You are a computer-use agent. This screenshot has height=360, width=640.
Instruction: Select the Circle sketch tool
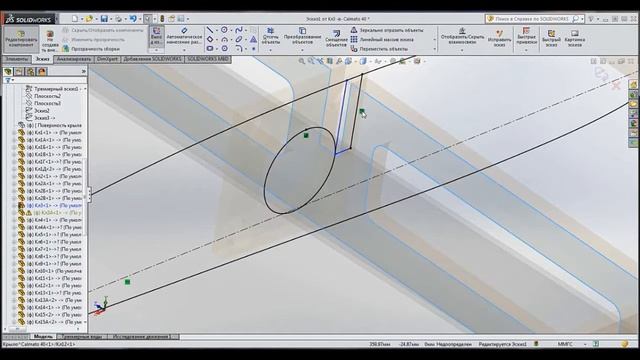pos(224,30)
